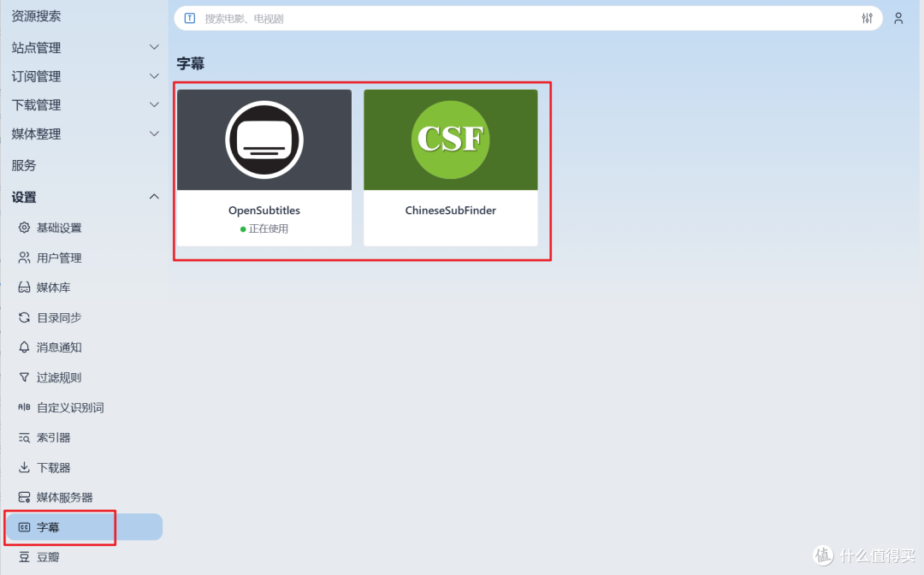Click the media library icon beside 媒体库
Image resolution: width=924 pixels, height=575 pixels.
pyautogui.click(x=24, y=287)
